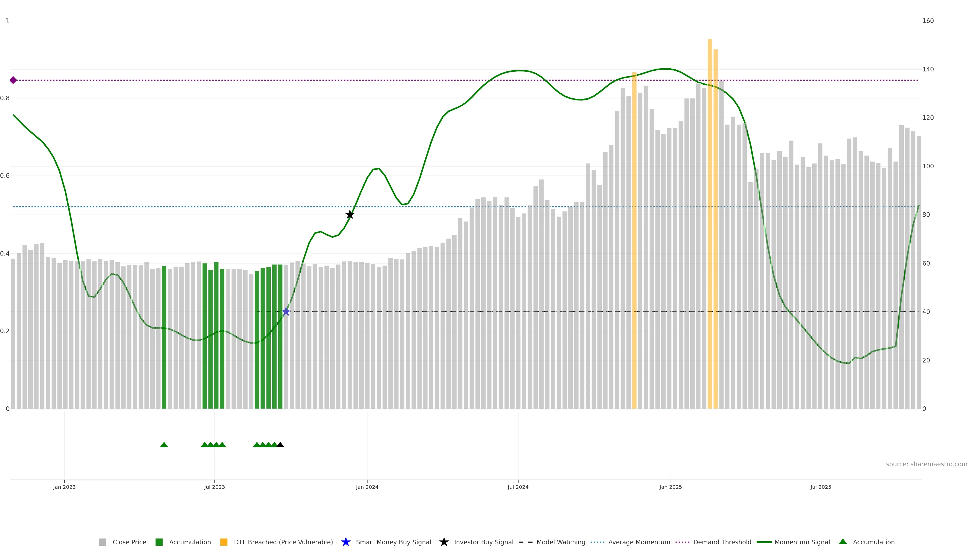980x551 pixels.
Task: Click the Jan 2024 axis label
Action: point(367,487)
